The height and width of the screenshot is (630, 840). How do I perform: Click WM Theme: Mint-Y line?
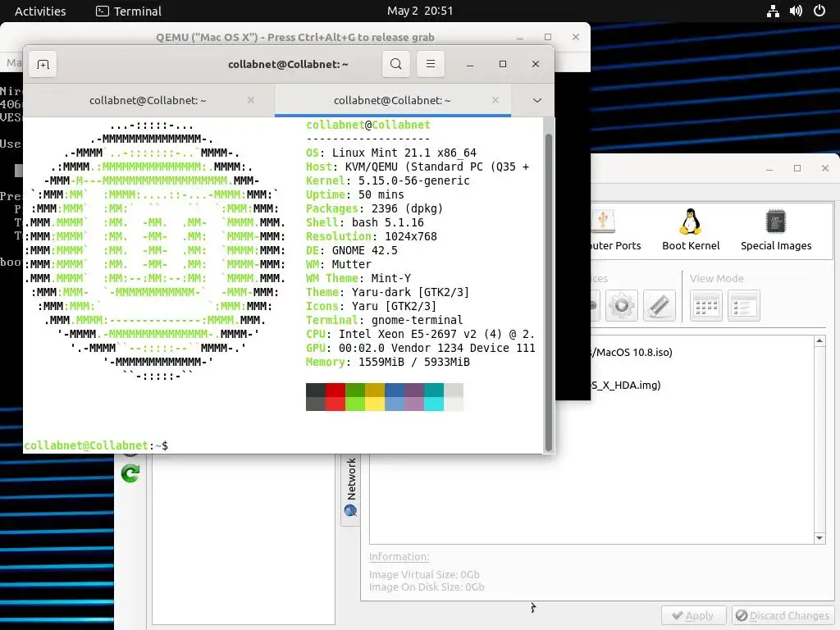click(358, 278)
